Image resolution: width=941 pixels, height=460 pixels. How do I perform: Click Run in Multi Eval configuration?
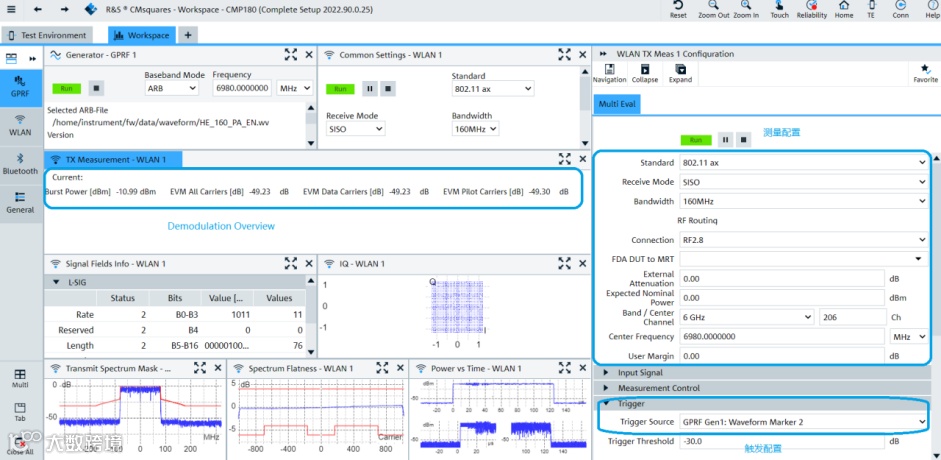click(696, 140)
